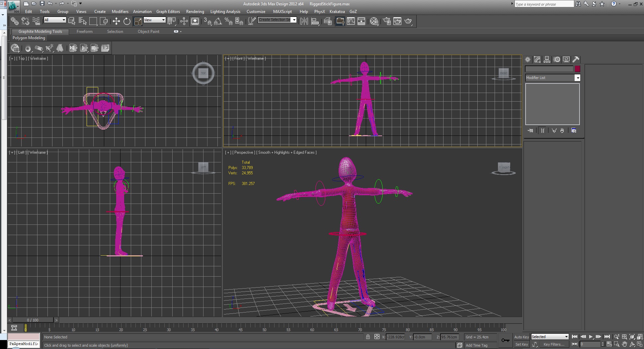This screenshot has width=644, height=349.
Task: Toggle Percent Snap on toolbar
Action: (x=228, y=21)
